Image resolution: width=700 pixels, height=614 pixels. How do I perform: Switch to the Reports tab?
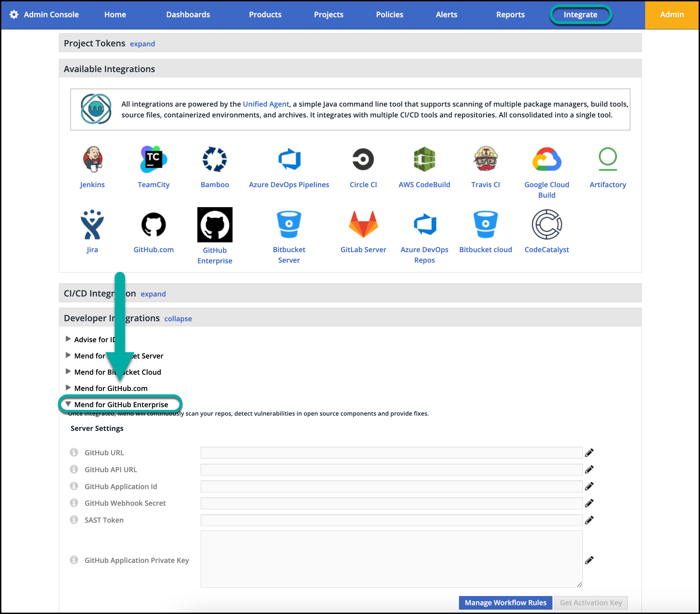(x=510, y=14)
